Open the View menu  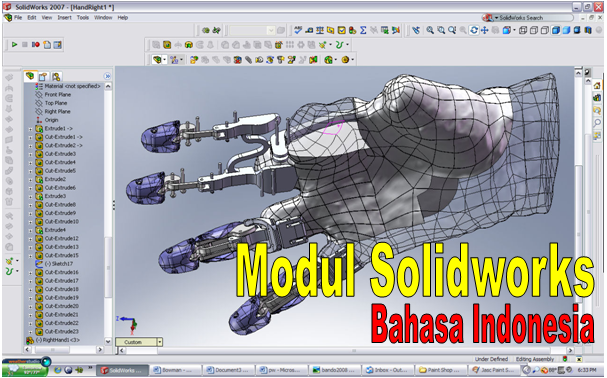(x=47, y=18)
